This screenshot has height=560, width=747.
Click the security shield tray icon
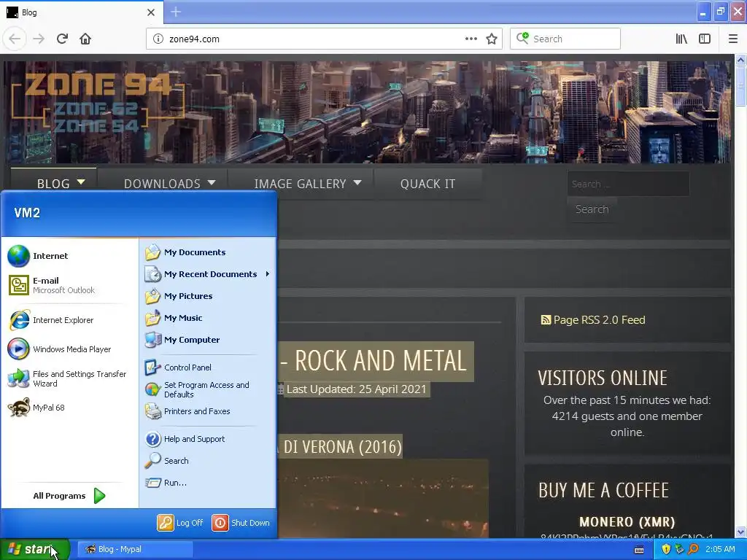click(x=666, y=549)
